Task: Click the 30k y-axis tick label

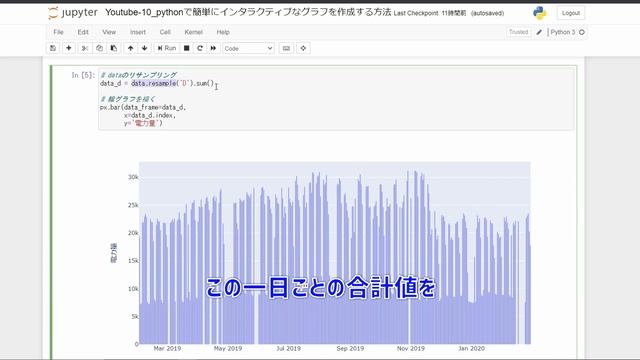Action: [133, 177]
